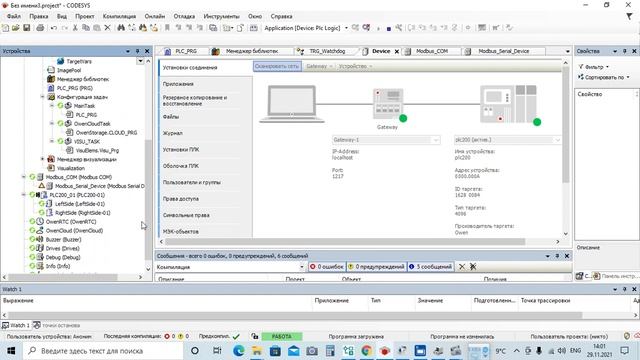Toggle the 0 errors filter button
Image resolution: width=640 pixels, height=360 pixels.
pos(327,267)
